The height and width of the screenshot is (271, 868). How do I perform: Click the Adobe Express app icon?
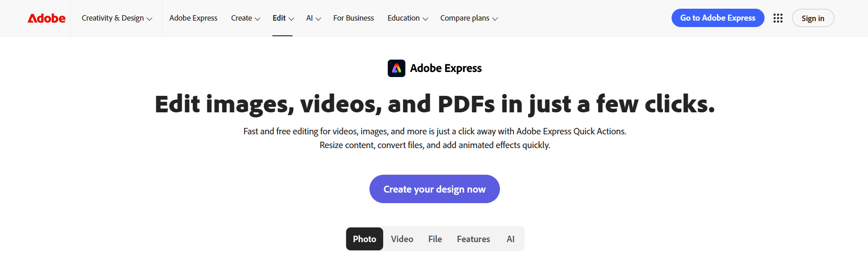click(396, 68)
